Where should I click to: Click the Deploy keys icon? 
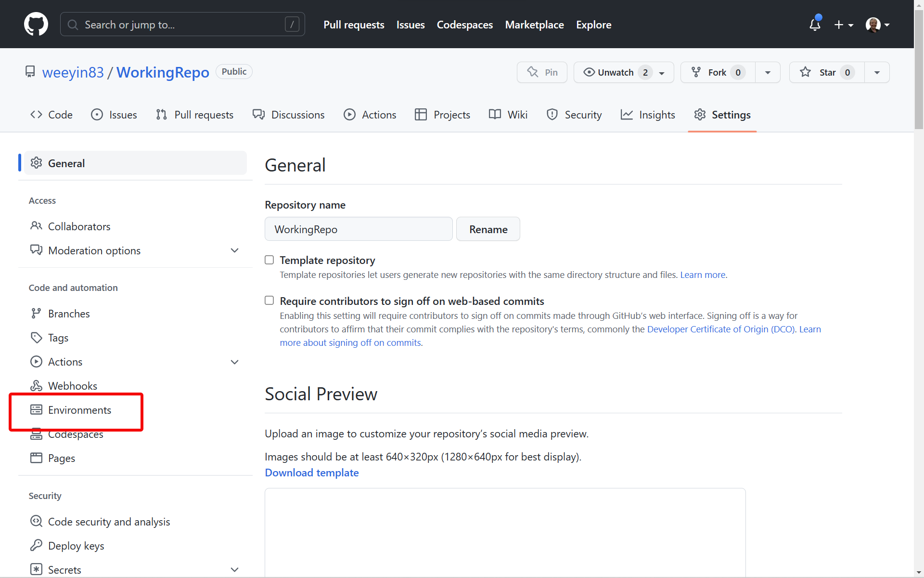point(36,545)
